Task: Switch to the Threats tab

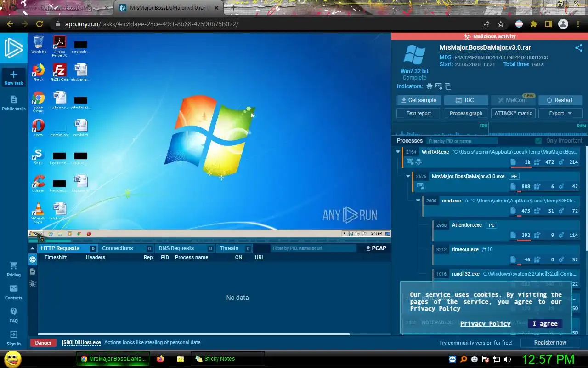Action: pyautogui.click(x=234, y=248)
